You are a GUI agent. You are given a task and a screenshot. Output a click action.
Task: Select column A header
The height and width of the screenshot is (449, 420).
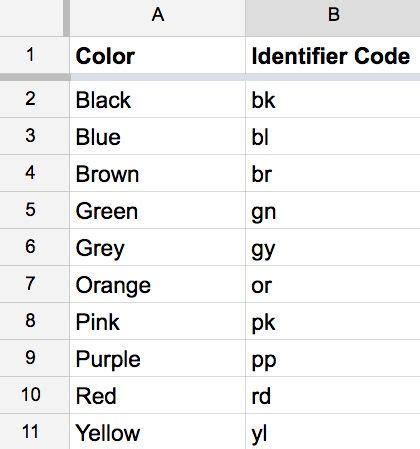(x=157, y=18)
